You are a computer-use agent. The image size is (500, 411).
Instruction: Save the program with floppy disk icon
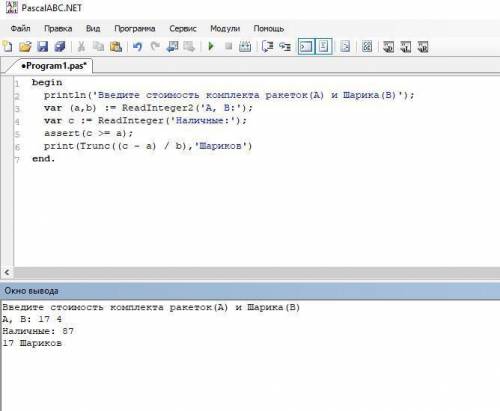[42, 46]
